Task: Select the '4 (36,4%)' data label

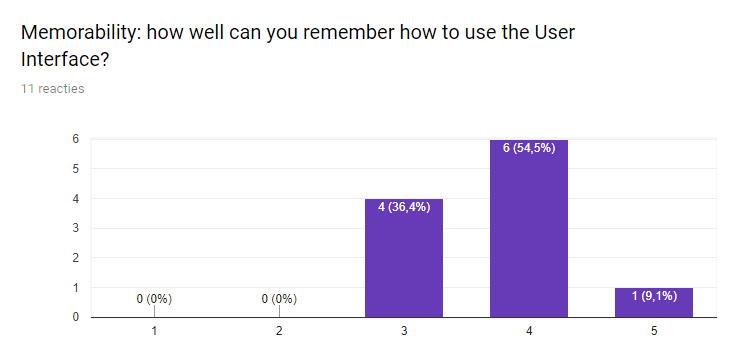Action: [404, 207]
